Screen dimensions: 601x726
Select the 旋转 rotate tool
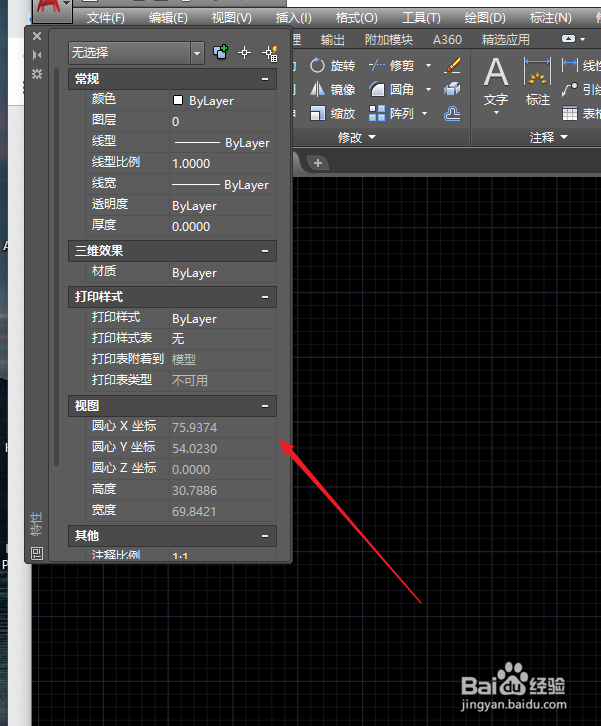point(332,66)
